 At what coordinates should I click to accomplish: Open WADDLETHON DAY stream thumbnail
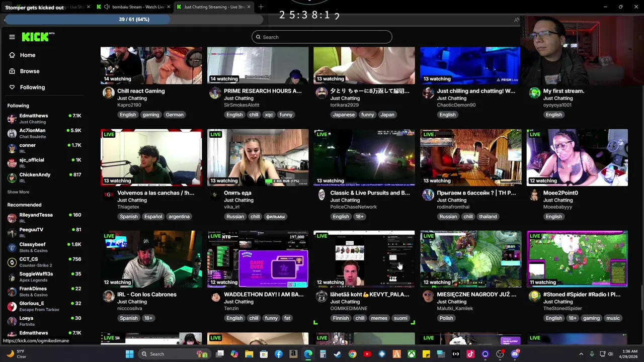tap(258, 259)
